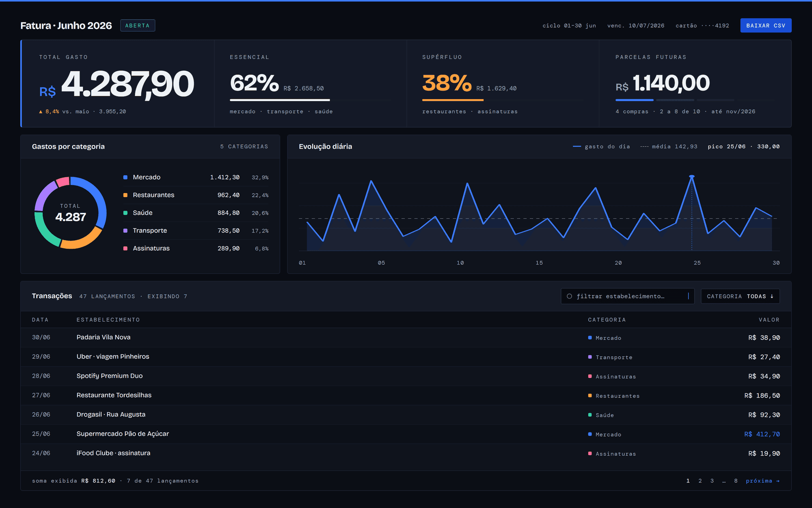812x508 pixels.
Task: Open the iFood Clube assinatura row
Action: click(x=406, y=454)
